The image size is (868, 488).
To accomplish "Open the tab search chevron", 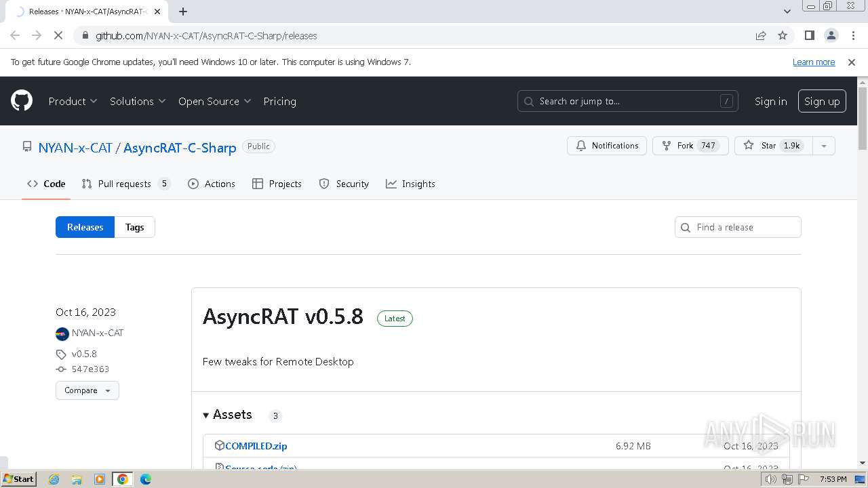I will coord(787,12).
